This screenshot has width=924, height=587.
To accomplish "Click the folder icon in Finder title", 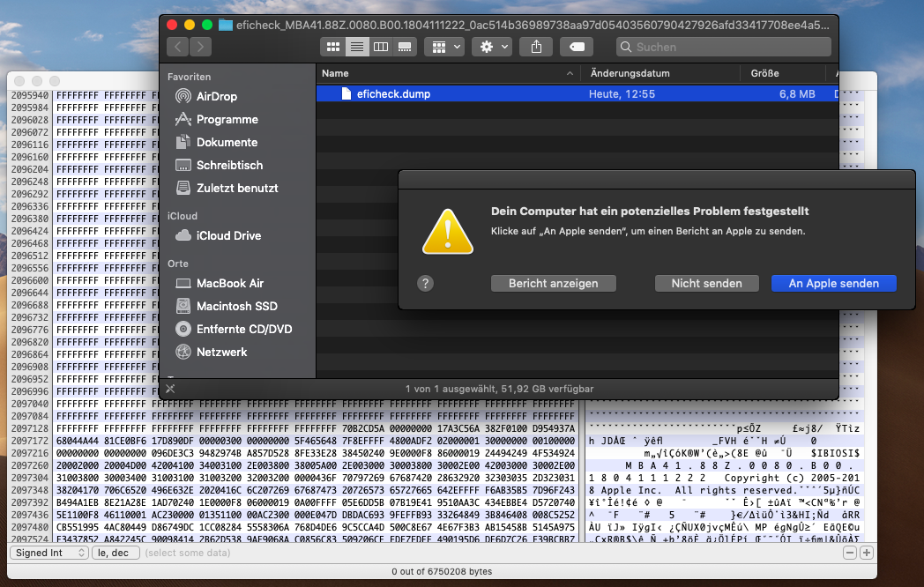I will point(226,25).
